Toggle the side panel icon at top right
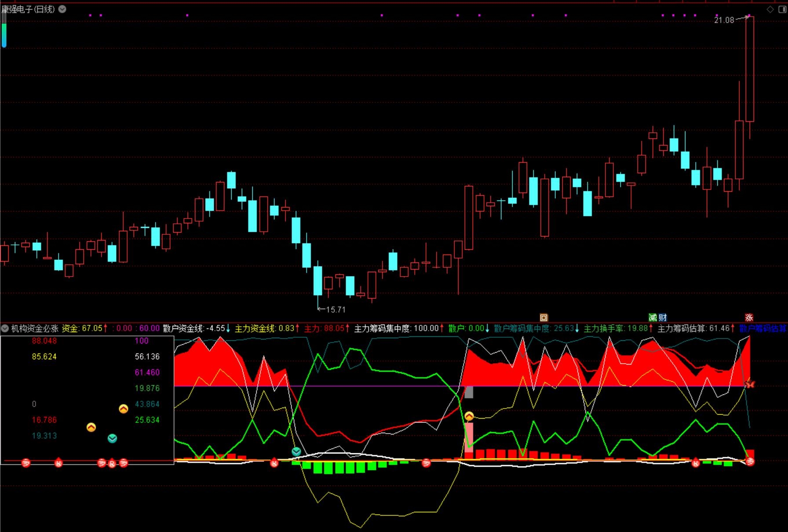788x532 pixels. pos(782,9)
